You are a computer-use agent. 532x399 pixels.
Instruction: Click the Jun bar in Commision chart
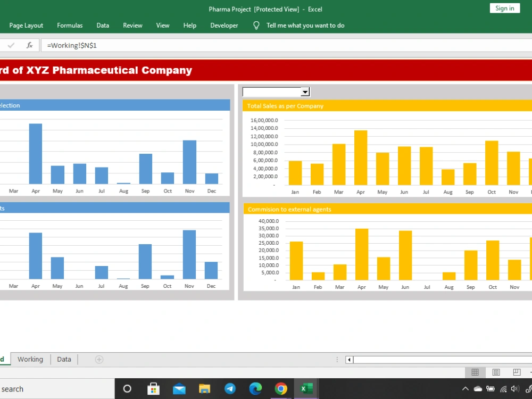click(405, 255)
